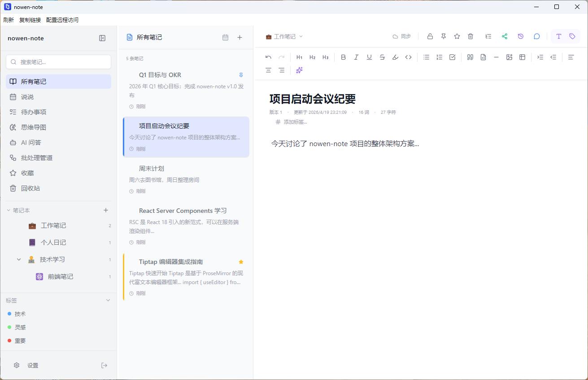Apply highlighter marker
Image resolution: width=588 pixels, height=380 pixels.
pyautogui.click(x=395, y=57)
